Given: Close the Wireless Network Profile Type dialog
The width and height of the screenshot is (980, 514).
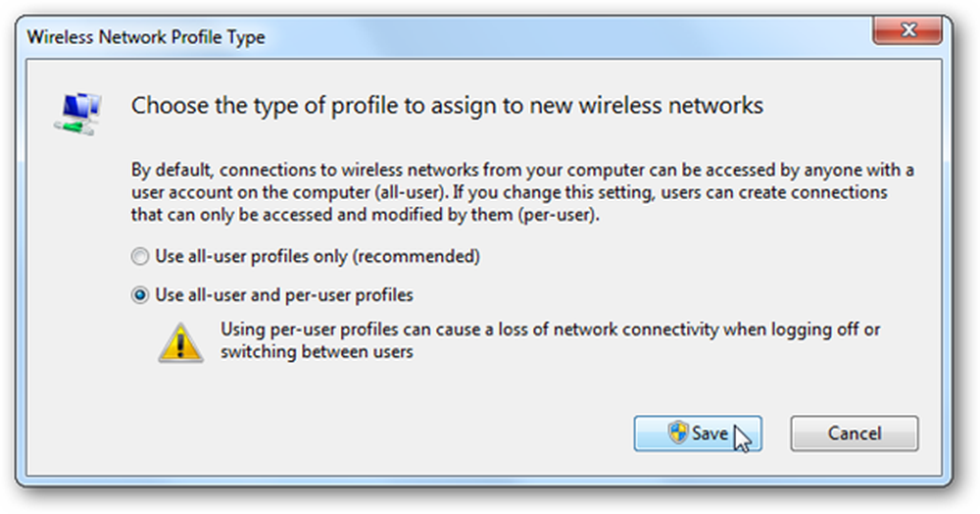Looking at the screenshot, I should (907, 30).
